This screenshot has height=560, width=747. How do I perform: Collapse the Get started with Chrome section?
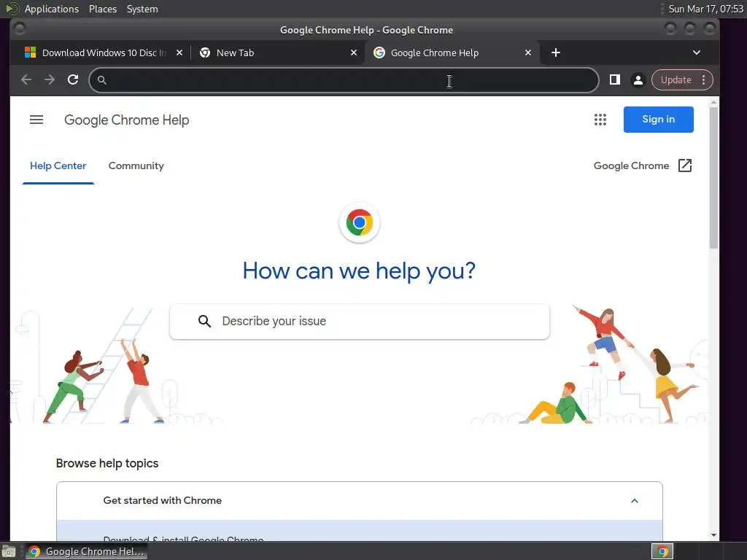635,501
